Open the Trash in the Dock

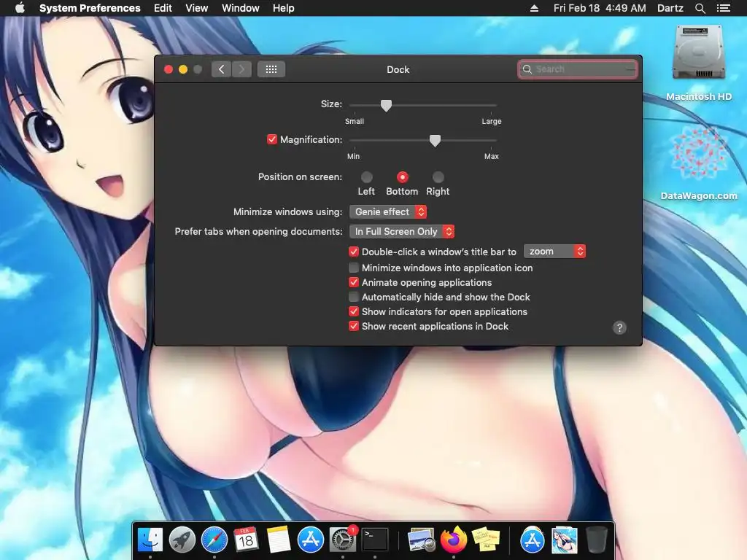(x=596, y=540)
